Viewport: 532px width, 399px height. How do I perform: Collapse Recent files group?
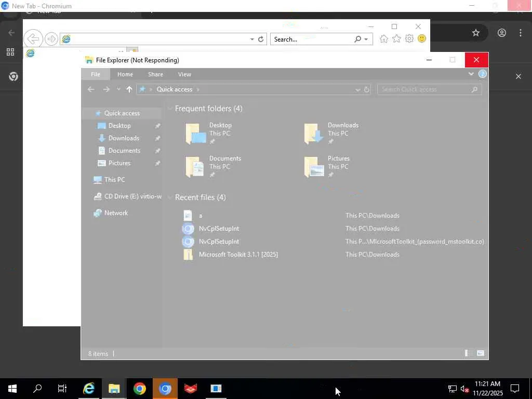pos(170,197)
